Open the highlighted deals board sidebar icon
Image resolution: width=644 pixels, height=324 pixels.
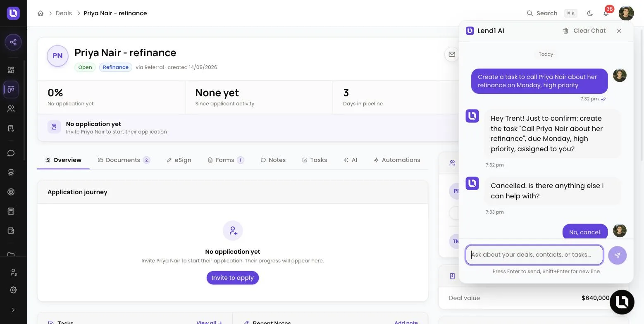click(11, 89)
